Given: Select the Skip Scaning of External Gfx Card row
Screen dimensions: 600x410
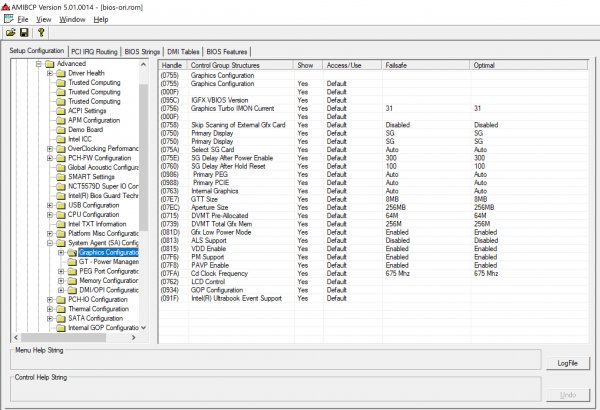Looking at the screenshot, I should (373, 125).
